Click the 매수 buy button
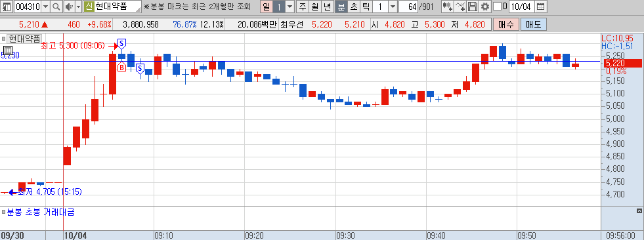 tap(506, 24)
